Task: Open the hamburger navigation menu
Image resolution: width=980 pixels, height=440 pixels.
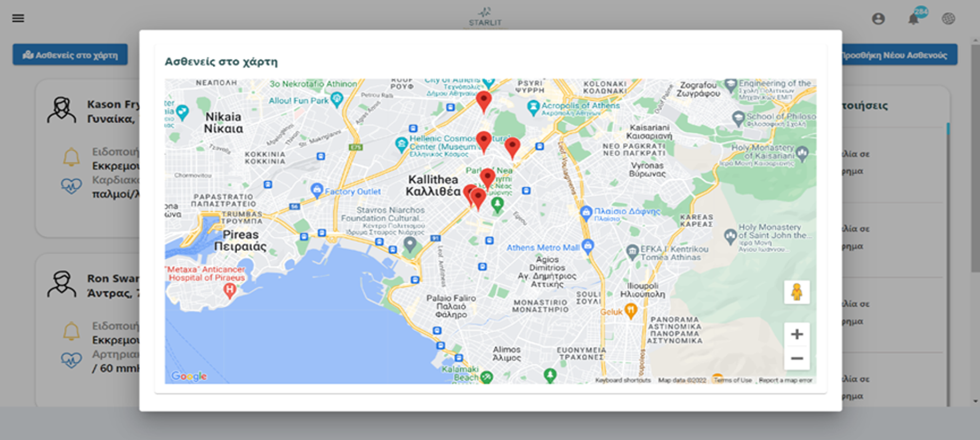Action: click(18, 19)
